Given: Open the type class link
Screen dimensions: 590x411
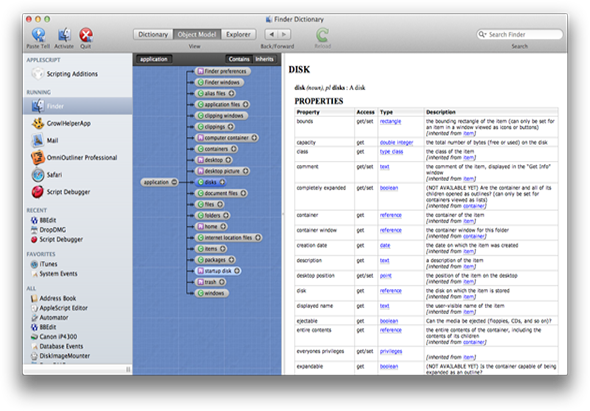Looking at the screenshot, I should click(x=391, y=151).
